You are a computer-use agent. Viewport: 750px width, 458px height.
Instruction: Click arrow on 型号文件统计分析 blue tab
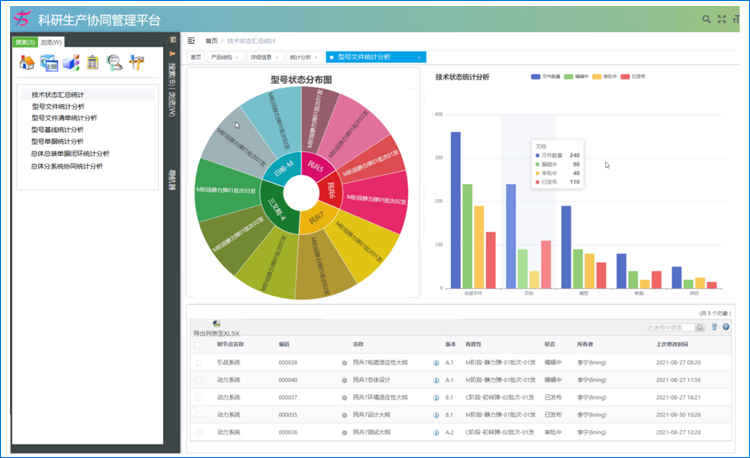click(419, 58)
